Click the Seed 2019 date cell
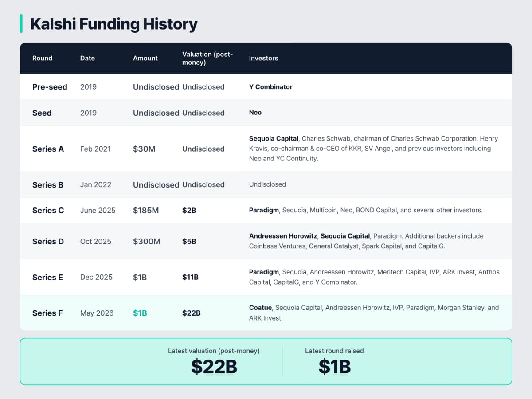 click(x=88, y=113)
